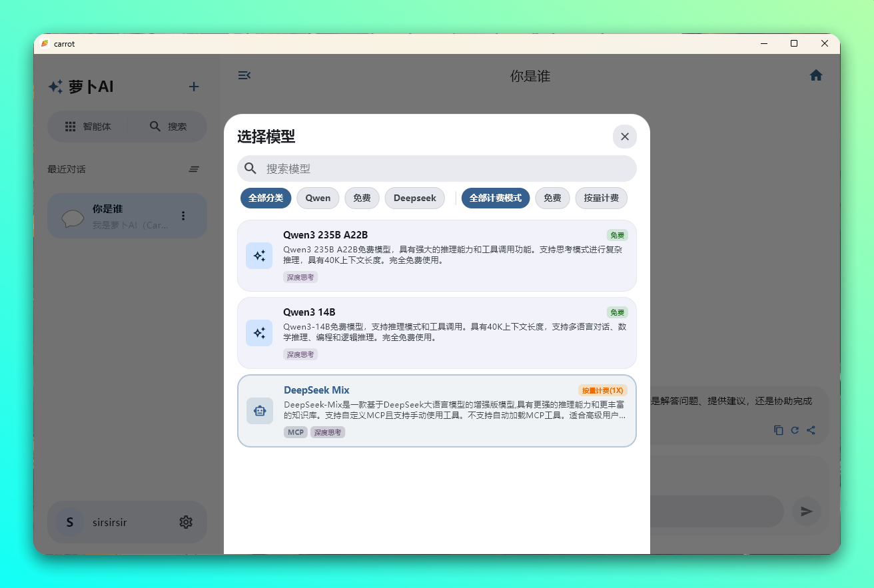Click the 免费 badge on Qwen3 14B
The image size is (874, 588).
(x=617, y=312)
